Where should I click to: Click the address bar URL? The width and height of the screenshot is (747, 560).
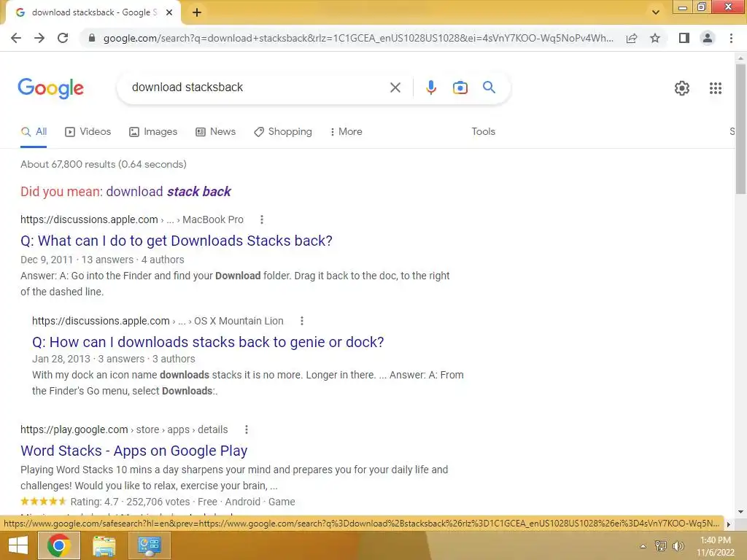pyautogui.click(x=357, y=38)
